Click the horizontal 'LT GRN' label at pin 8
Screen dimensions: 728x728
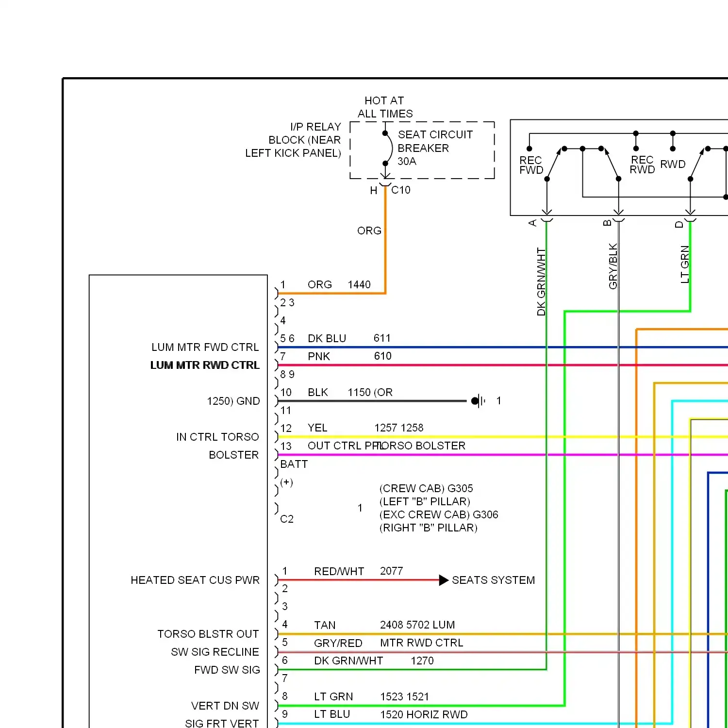[x=333, y=697]
